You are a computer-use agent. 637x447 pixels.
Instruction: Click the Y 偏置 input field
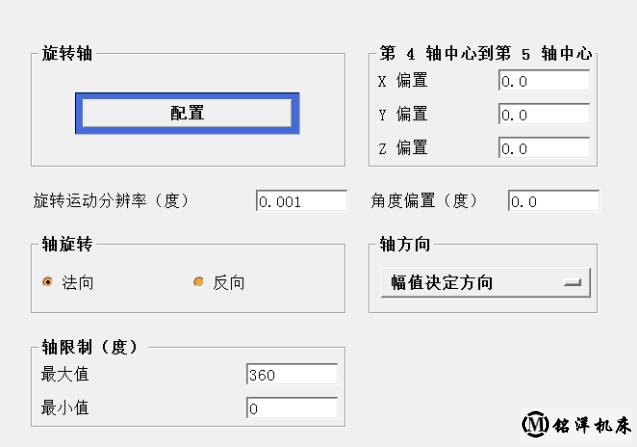(x=543, y=115)
